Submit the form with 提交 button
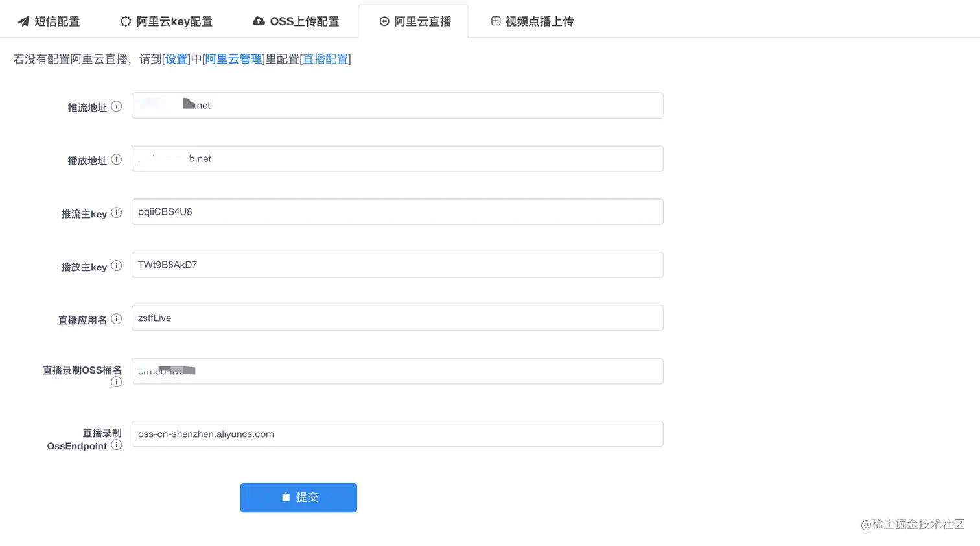Image resolution: width=980 pixels, height=546 pixels. coord(299,497)
